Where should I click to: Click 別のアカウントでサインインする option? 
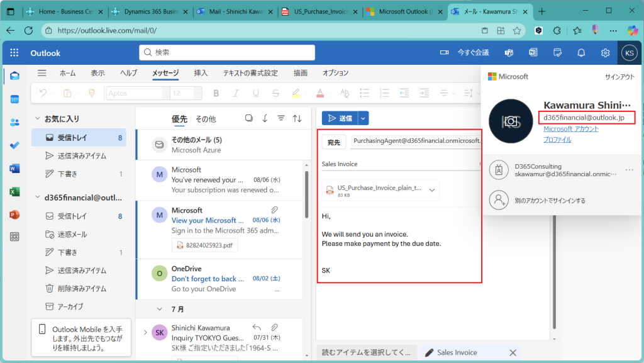click(550, 201)
